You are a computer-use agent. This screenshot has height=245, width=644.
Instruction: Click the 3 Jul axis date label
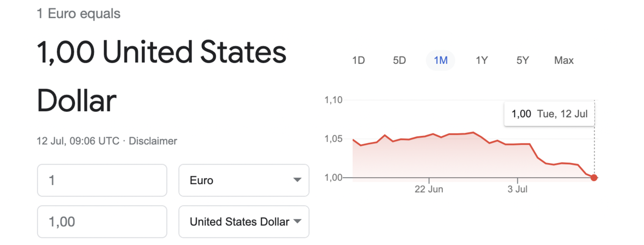518,190
